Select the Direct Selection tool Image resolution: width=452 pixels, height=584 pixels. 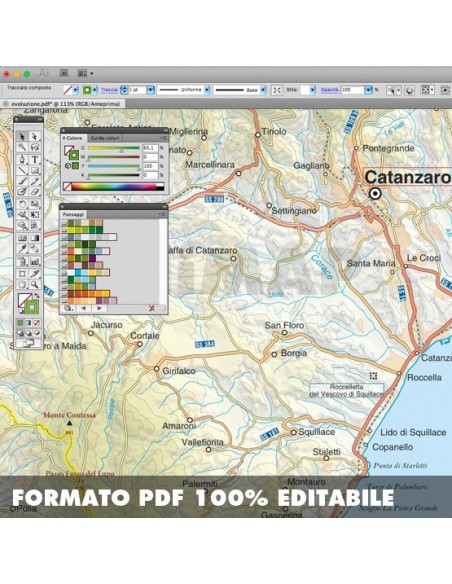point(35,137)
